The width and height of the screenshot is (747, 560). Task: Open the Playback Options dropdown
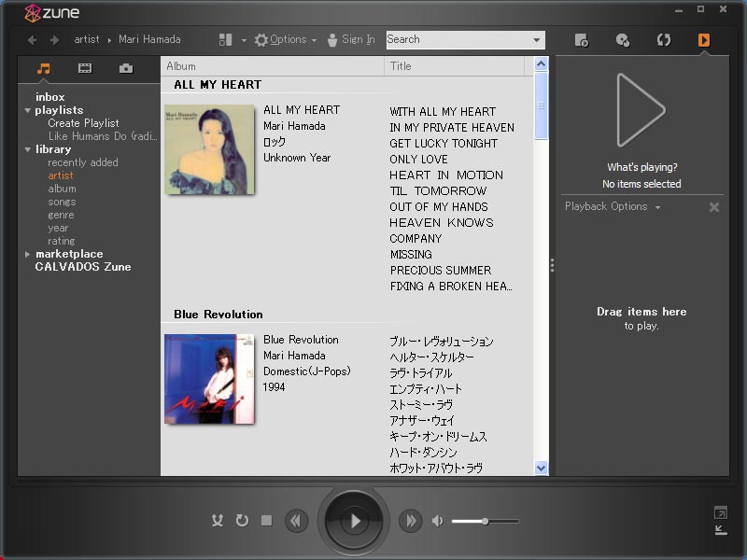coord(613,206)
